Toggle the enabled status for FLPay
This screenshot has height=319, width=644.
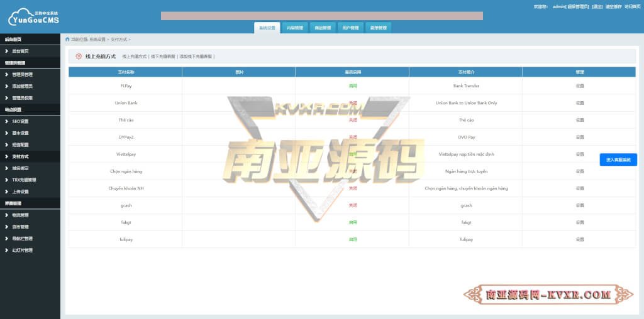coord(353,86)
